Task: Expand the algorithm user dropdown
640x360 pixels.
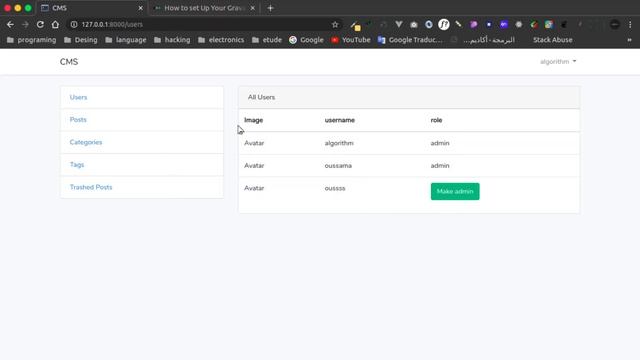Action: tap(558, 62)
